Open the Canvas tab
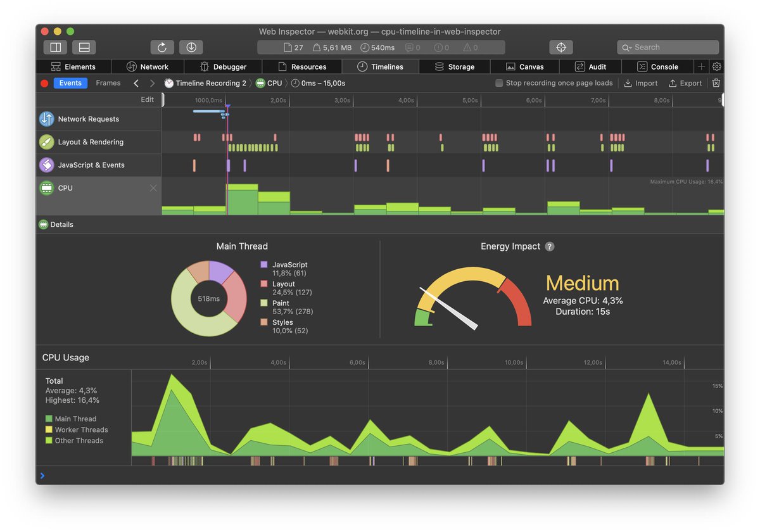The image size is (760, 532). click(x=525, y=66)
